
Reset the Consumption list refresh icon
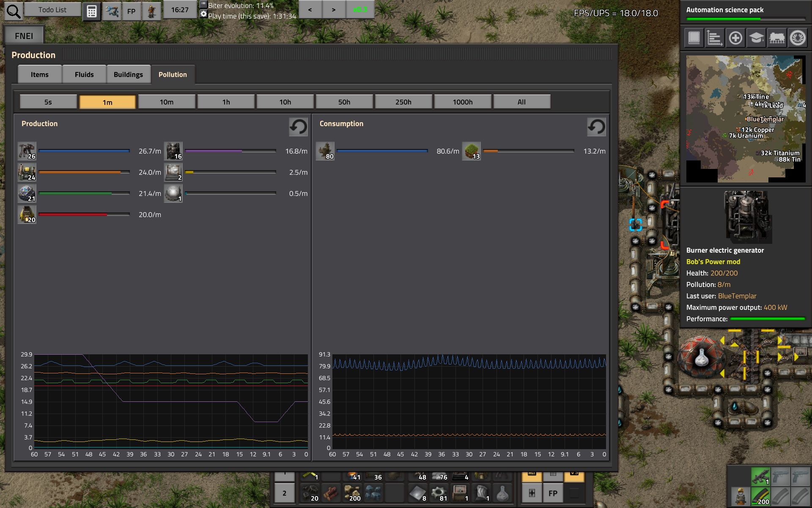click(596, 127)
